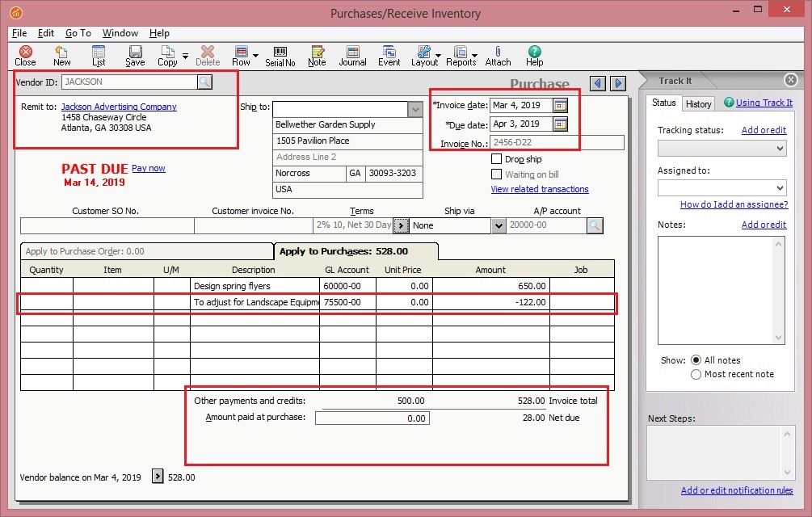
Task: Select the Most recent note option
Action: [x=696, y=374]
